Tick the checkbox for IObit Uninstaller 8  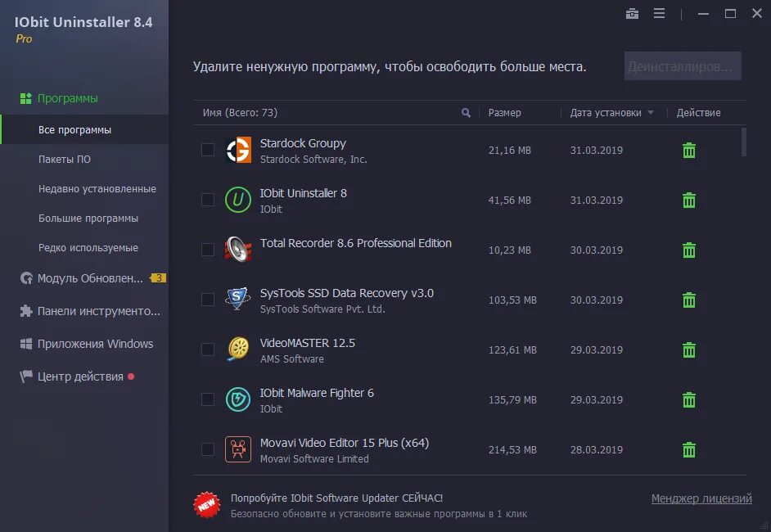pyautogui.click(x=208, y=200)
